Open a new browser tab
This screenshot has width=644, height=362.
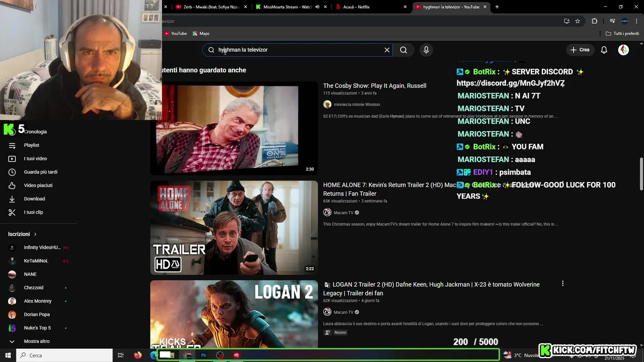(497, 7)
